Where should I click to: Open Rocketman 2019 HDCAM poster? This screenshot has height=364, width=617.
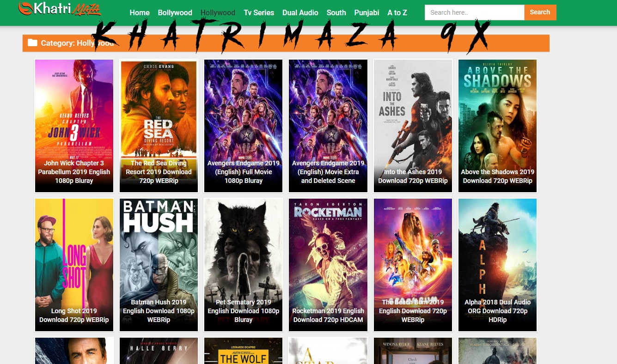pyautogui.click(x=328, y=265)
